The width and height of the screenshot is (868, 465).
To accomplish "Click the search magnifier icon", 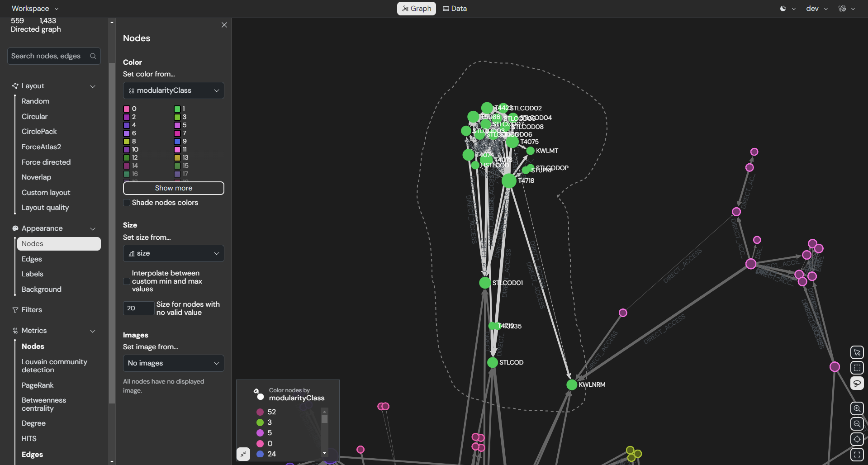I will 93,56.
